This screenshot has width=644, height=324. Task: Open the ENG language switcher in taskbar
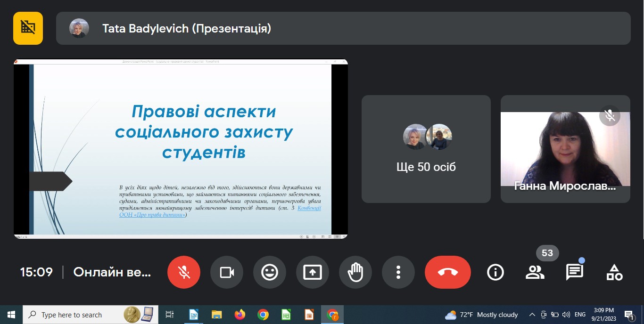580,315
